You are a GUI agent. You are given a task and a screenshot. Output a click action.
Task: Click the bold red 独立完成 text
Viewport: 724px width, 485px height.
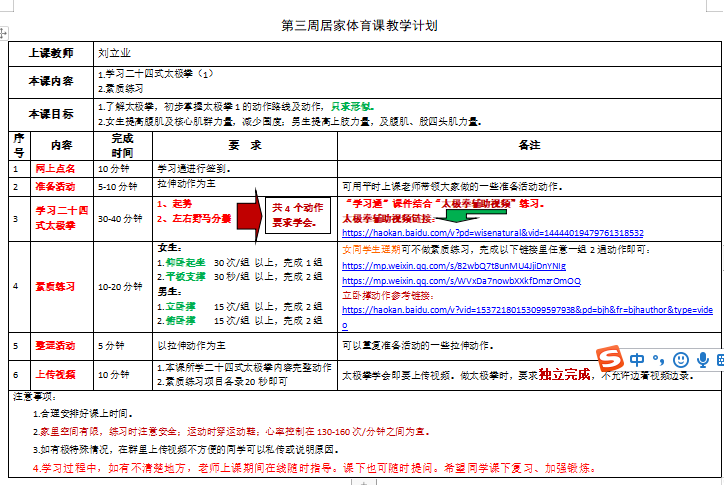(565, 374)
